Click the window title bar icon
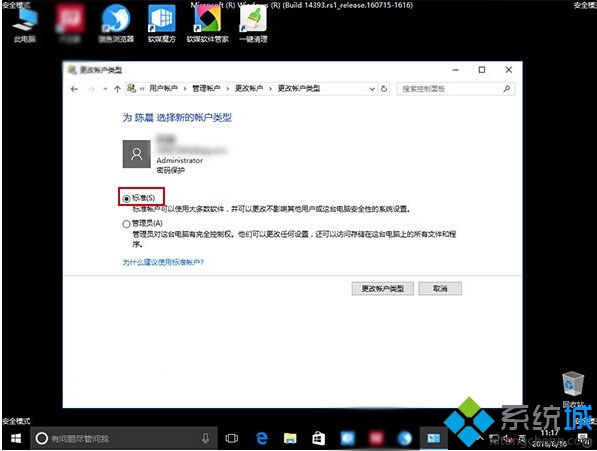Image resolution: width=597 pixels, height=451 pixels. coord(72,70)
